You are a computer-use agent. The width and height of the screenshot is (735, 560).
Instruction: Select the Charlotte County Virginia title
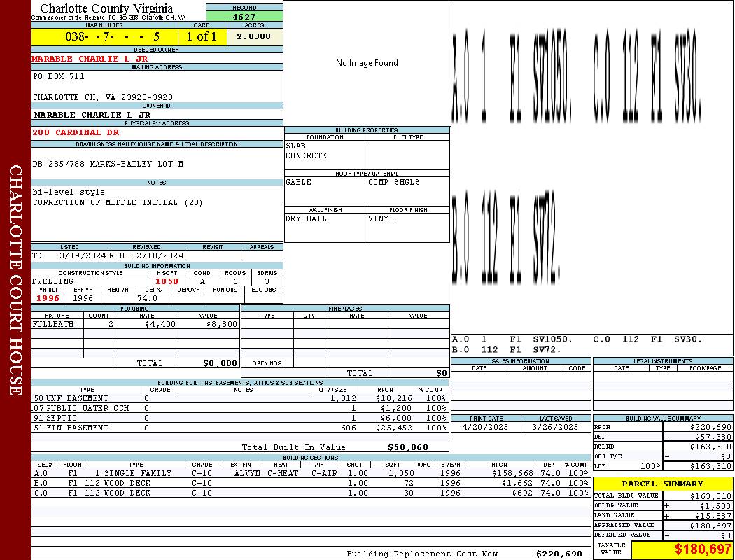106,8
